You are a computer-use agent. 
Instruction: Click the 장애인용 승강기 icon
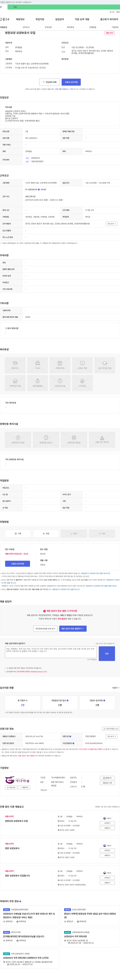pos(46,440)
